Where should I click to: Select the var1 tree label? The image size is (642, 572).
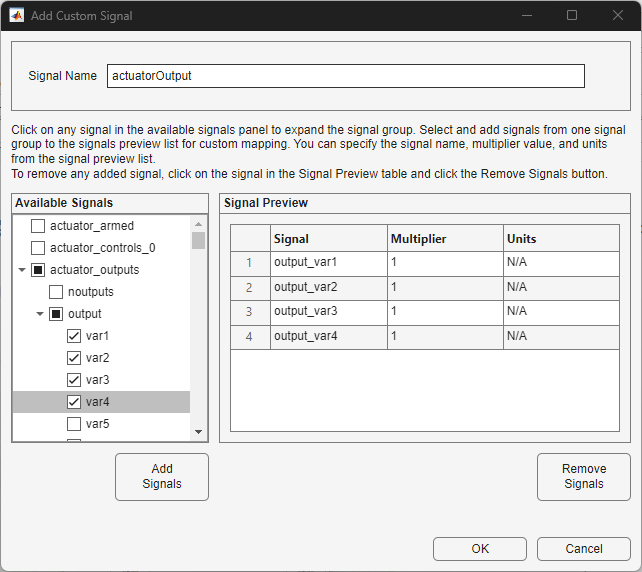click(x=97, y=336)
